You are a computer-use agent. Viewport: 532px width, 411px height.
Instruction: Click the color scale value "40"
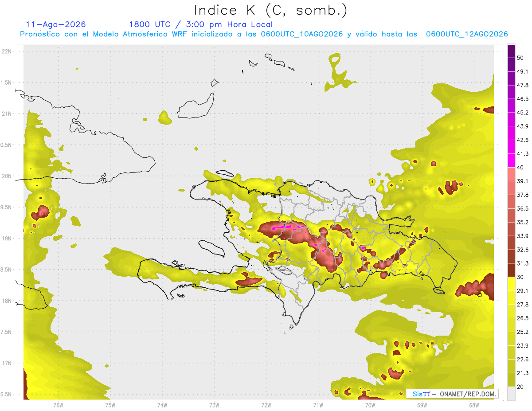pos(520,168)
